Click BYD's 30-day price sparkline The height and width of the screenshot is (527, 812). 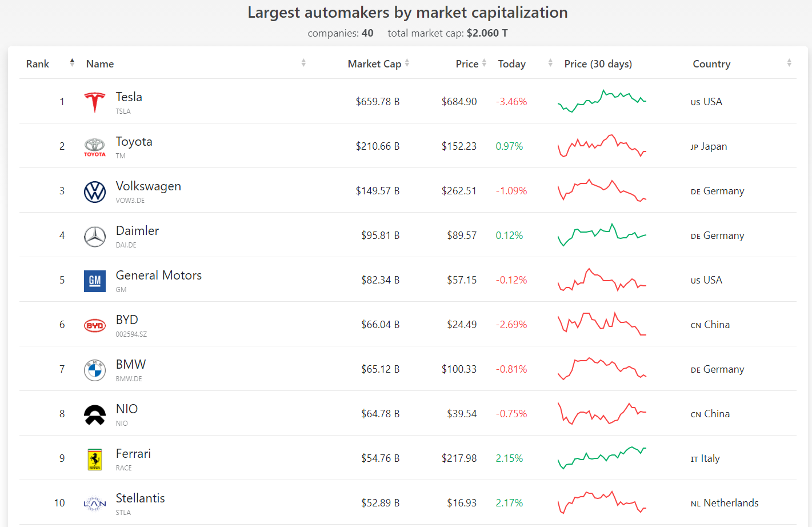(x=602, y=324)
